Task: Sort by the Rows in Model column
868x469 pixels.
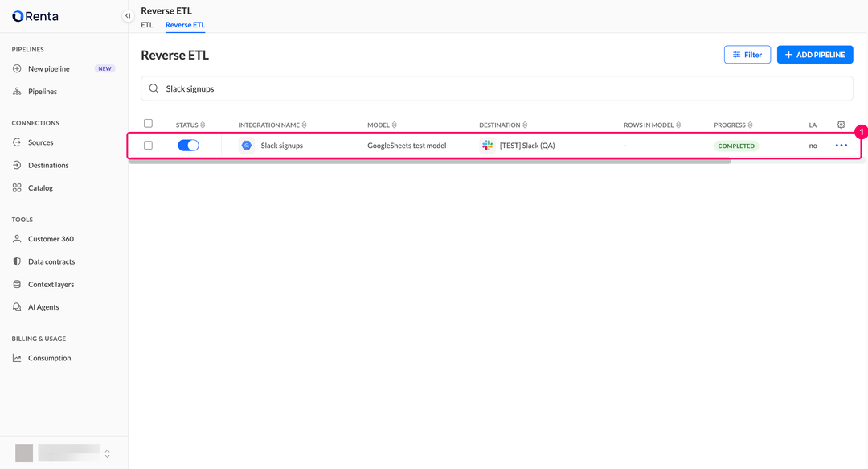Action: [652, 125]
